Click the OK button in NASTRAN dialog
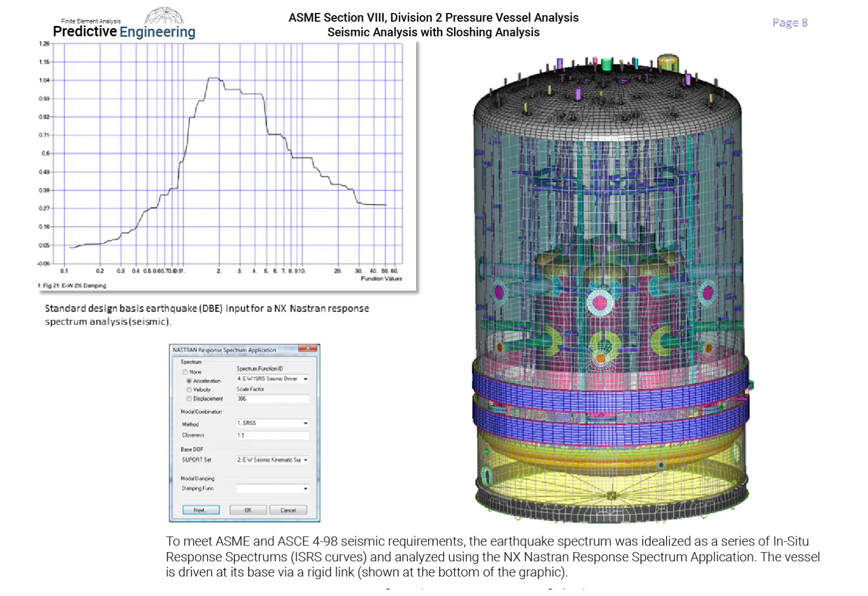 (x=248, y=510)
